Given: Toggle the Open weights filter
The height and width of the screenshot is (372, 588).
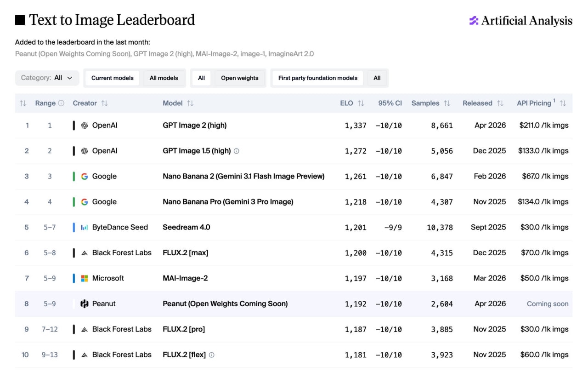Looking at the screenshot, I should click(x=240, y=78).
